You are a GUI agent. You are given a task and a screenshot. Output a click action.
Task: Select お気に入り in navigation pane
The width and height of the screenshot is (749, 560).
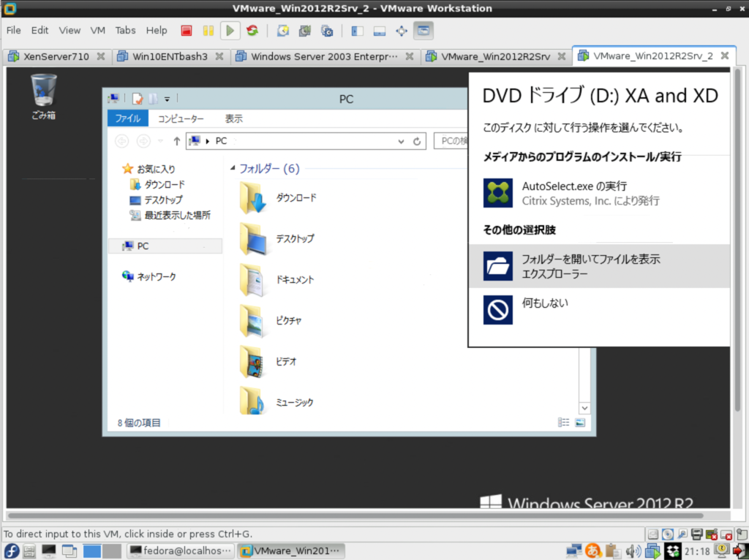(x=149, y=169)
